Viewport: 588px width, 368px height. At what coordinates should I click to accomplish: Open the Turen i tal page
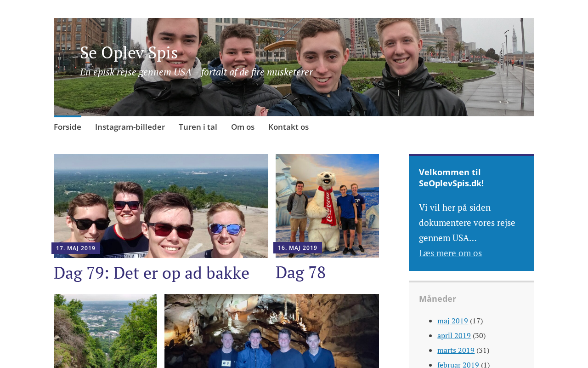(x=198, y=127)
